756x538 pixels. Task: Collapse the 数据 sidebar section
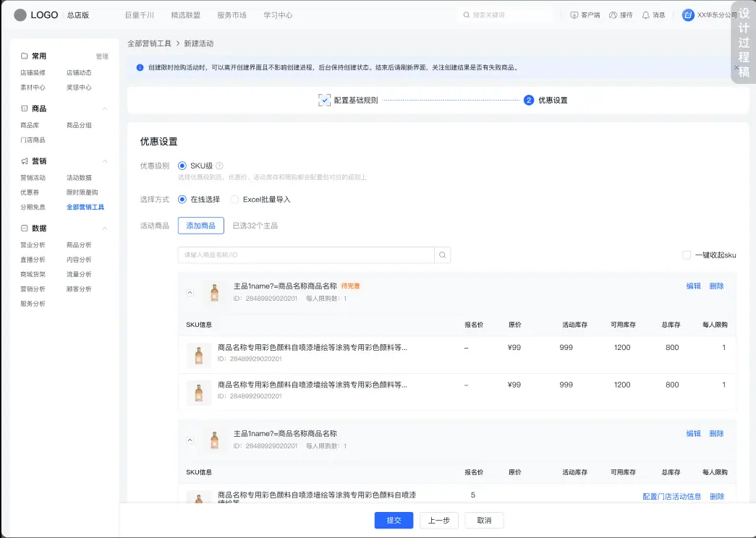(105, 228)
